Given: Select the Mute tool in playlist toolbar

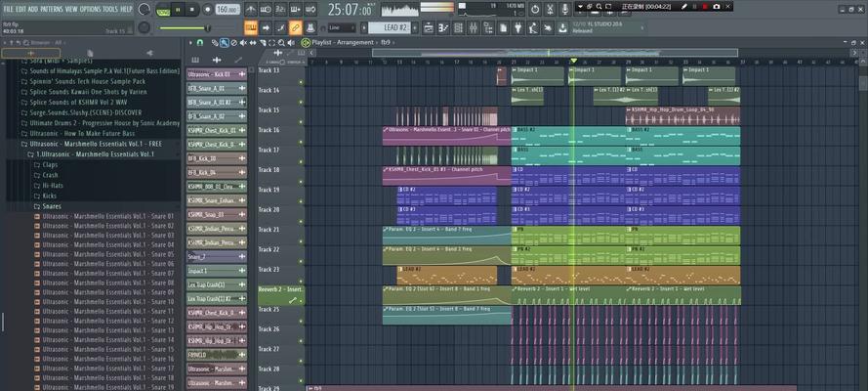Looking at the screenshot, I should click(243, 43).
